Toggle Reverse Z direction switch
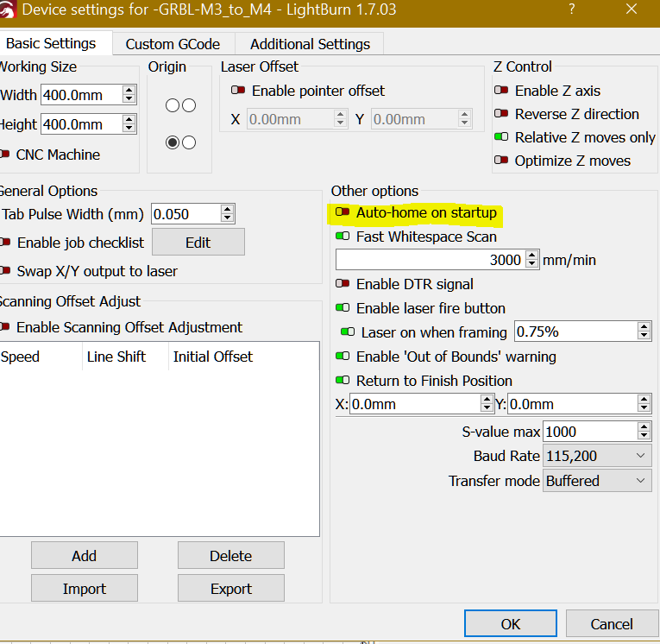Viewport: 660px width, 644px height. point(501,113)
